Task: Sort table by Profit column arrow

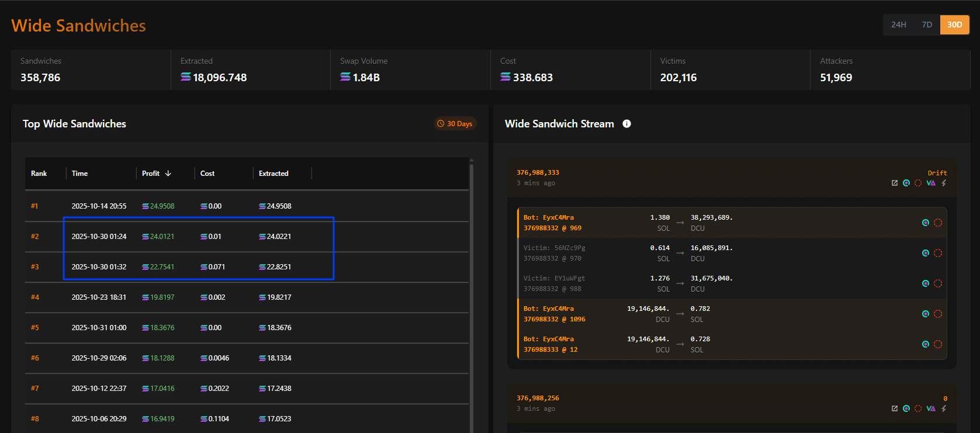Action: click(168, 174)
